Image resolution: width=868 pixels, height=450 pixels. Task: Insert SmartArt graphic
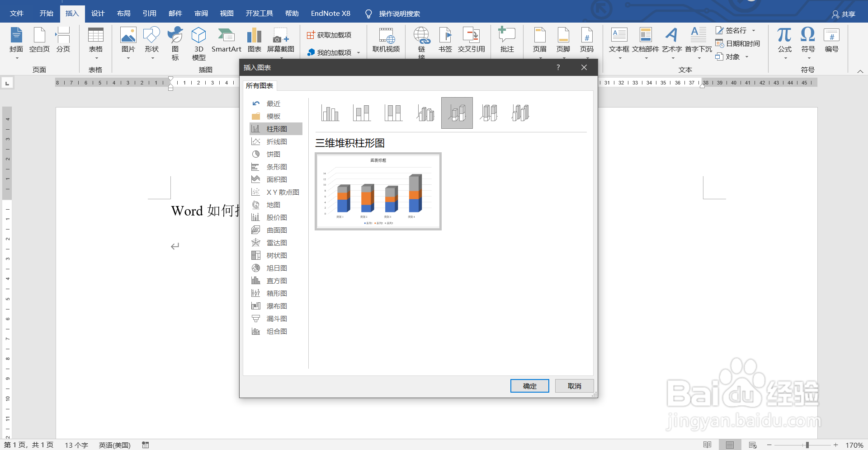[226, 41]
